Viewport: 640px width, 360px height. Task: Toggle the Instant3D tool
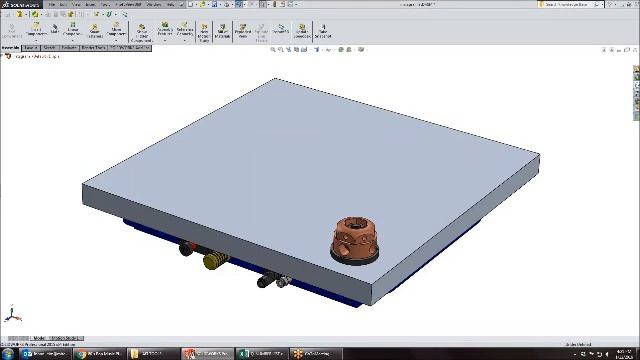point(280,29)
